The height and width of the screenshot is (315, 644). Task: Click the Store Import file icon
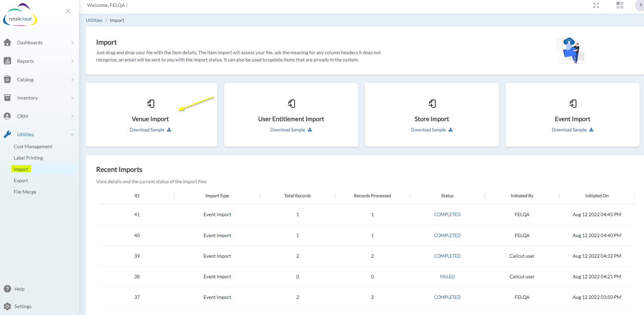pyautogui.click(x=432, y=103)
